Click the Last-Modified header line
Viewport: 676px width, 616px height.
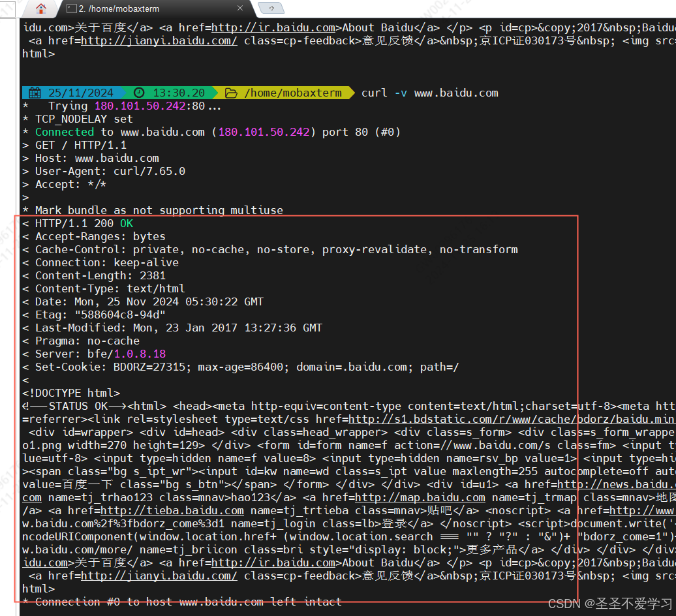pyautogui.click(x=179, y=328)
